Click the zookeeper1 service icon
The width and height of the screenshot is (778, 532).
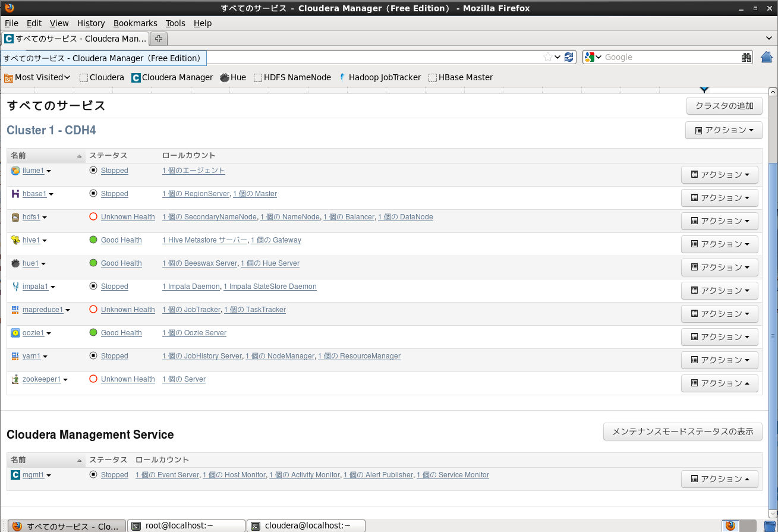[15, 379]
